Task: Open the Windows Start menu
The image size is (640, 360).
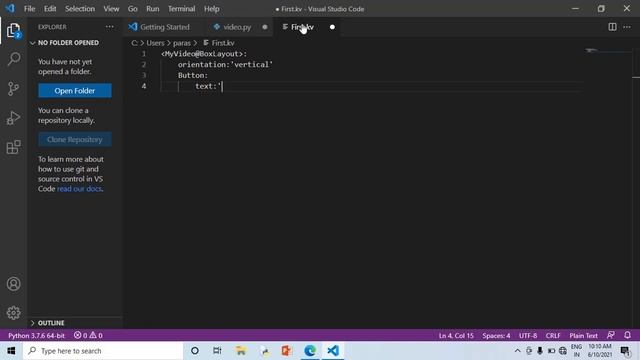Action: click(x=11, y=351)
